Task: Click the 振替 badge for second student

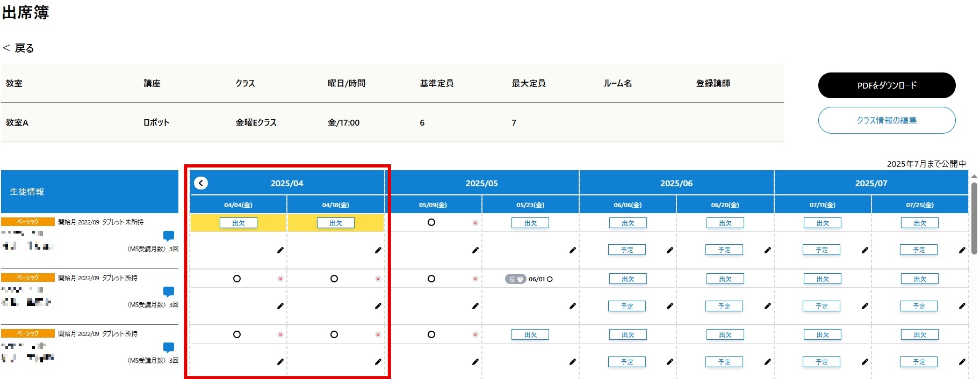Action: point(515,279)
